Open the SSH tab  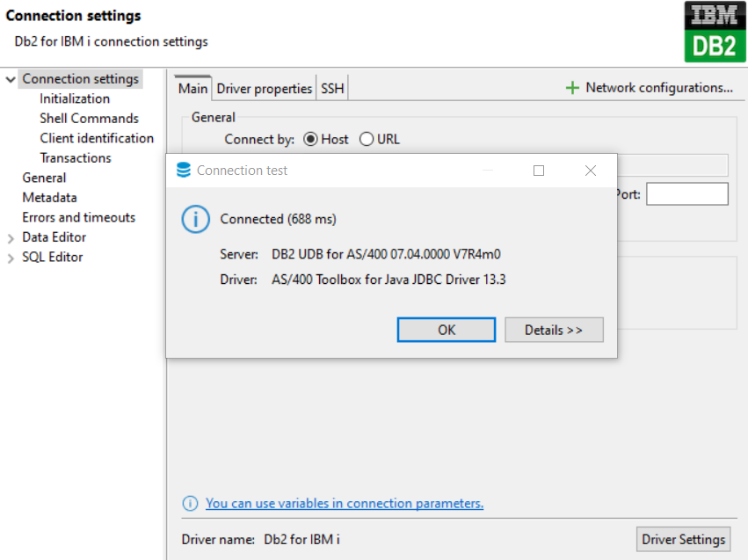coord(332,89)
